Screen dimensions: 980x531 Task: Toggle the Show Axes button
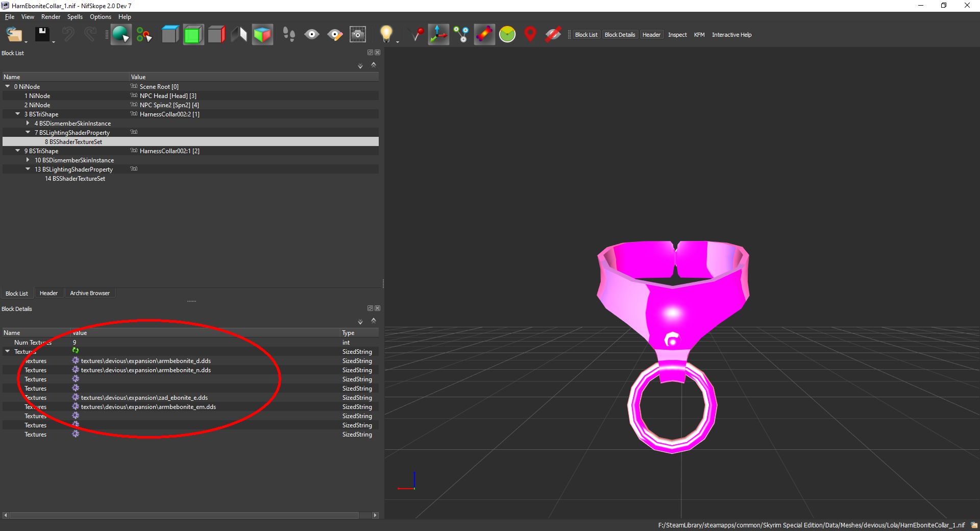438,35
